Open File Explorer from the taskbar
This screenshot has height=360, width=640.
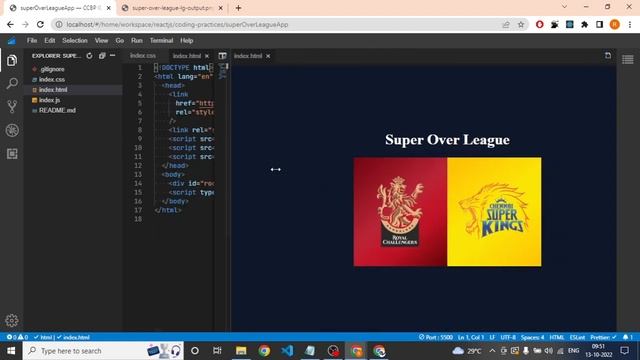pos(241,351)
